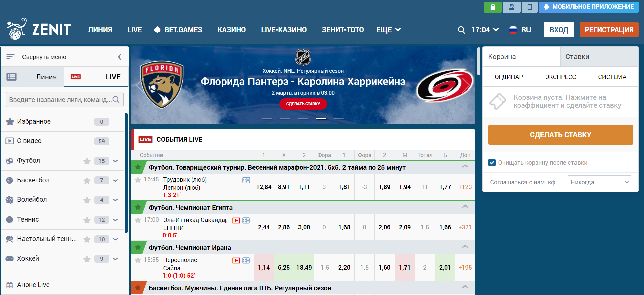
Task: Favorite the Хоккей sport star
Action: [87, 259]
